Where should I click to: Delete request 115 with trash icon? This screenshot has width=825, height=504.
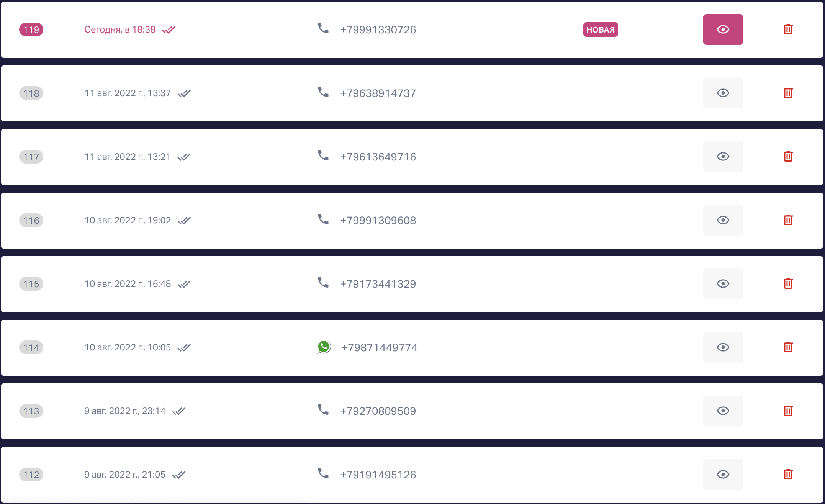pyautogui.click(x=788, y=284)
